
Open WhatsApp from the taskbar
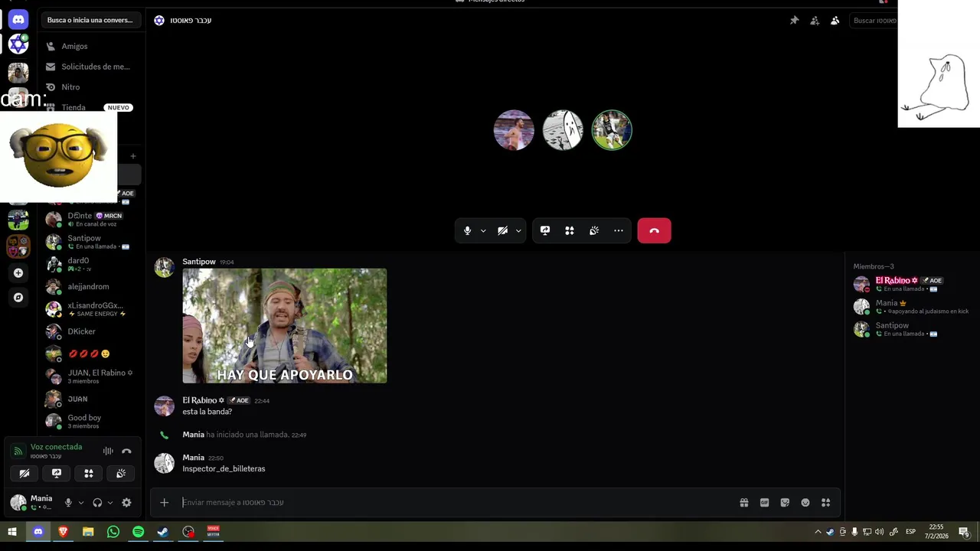113,532
